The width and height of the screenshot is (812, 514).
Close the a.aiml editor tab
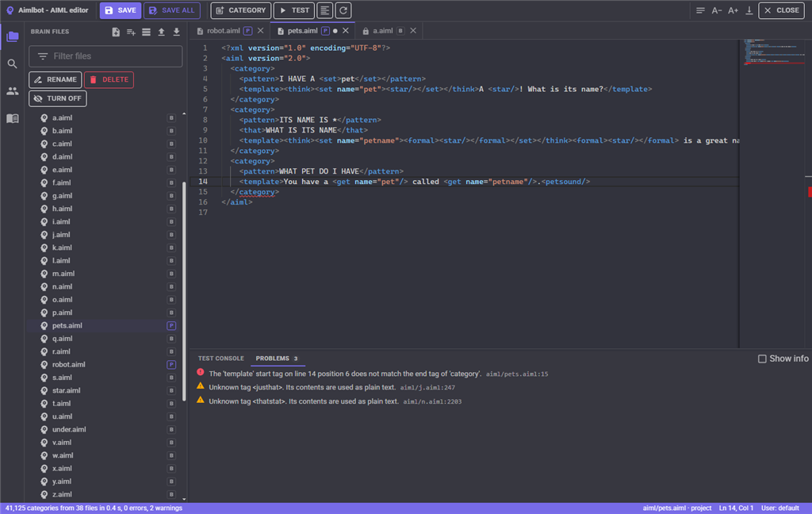tap(413, 31)
